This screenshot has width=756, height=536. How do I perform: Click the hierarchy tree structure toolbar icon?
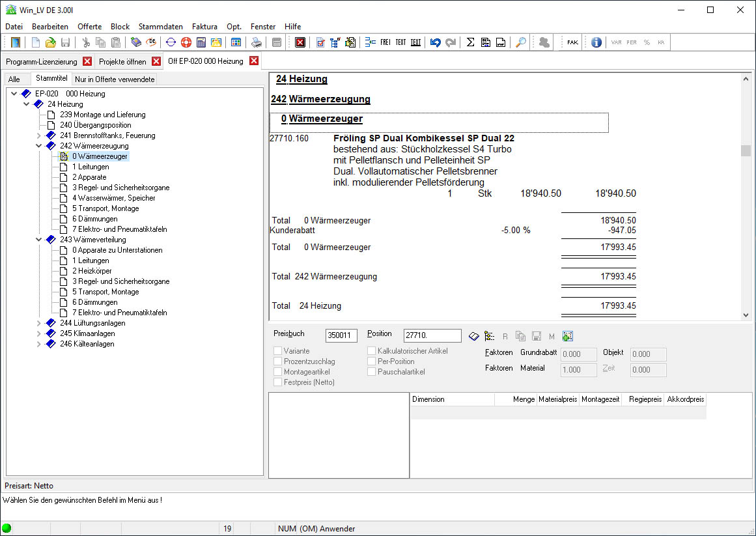(x=335, y=42)
